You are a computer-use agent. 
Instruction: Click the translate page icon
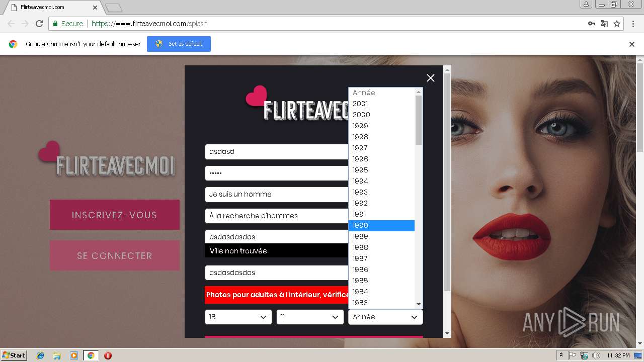tap(604, 24)
